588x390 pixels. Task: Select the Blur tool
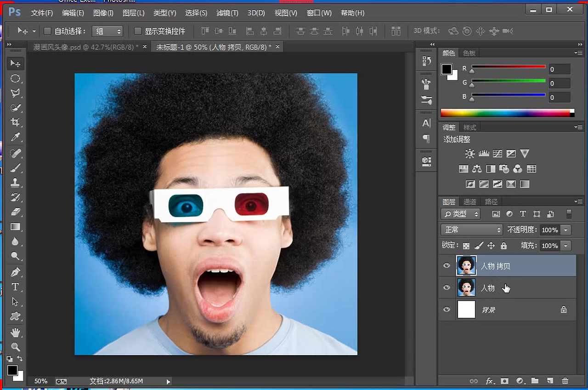click(16, 241)
